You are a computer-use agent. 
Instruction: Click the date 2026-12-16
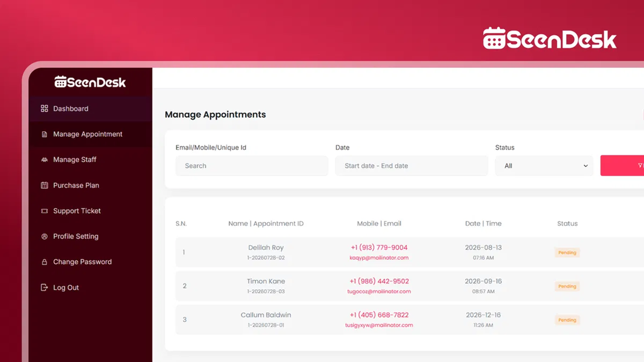pos(483,315)
